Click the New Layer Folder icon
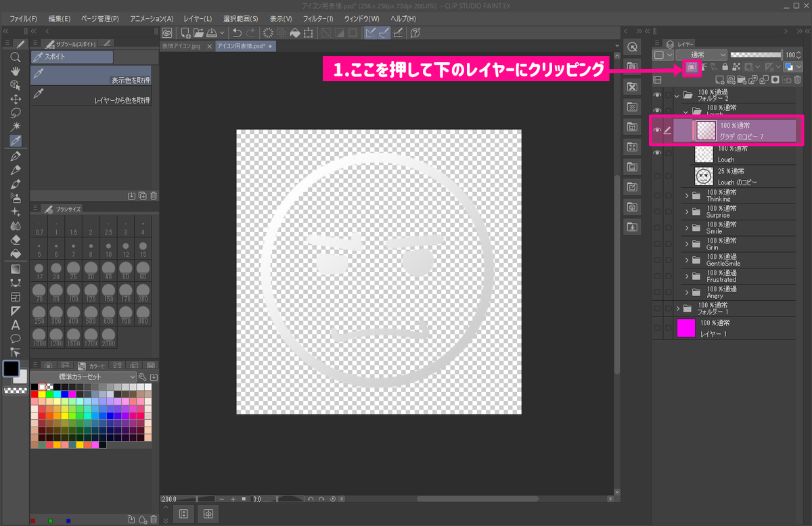 click(743, 80)
